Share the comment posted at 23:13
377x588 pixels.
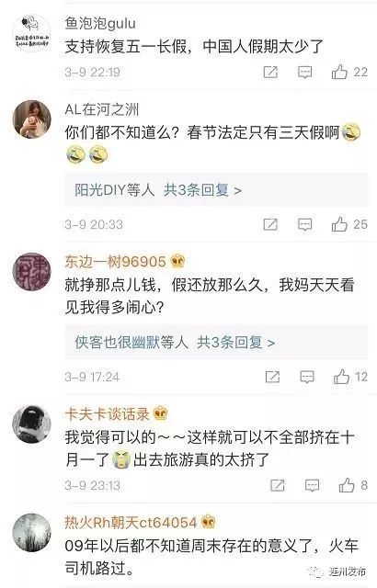click(x=278, y=485)
